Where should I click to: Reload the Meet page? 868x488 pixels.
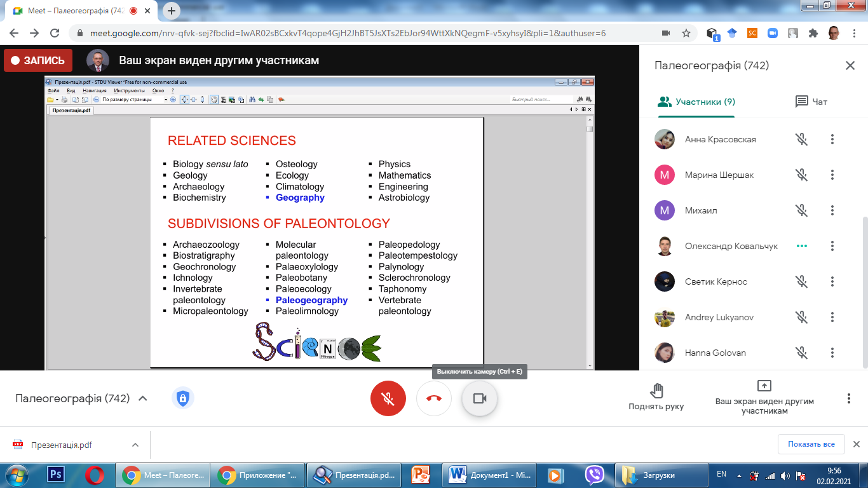pyautogui.click(x=55, y=33)
